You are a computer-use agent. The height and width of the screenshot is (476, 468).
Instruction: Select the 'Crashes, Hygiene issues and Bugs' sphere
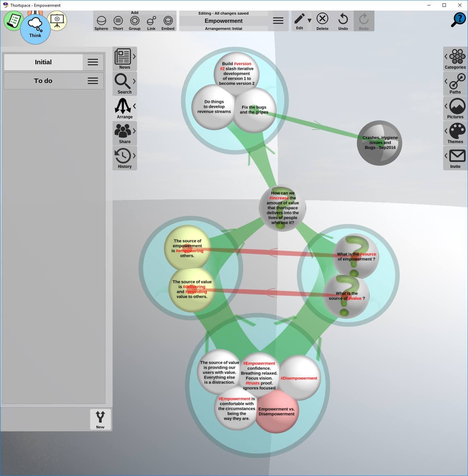(x=380, y=143)
